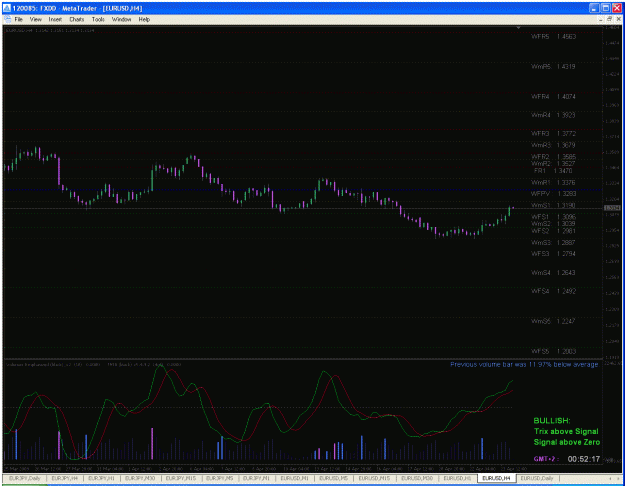Screen dimensions: 625x486
Task: Click the WmR4 1.3923 pivot label
Action: tap(553, 115)
